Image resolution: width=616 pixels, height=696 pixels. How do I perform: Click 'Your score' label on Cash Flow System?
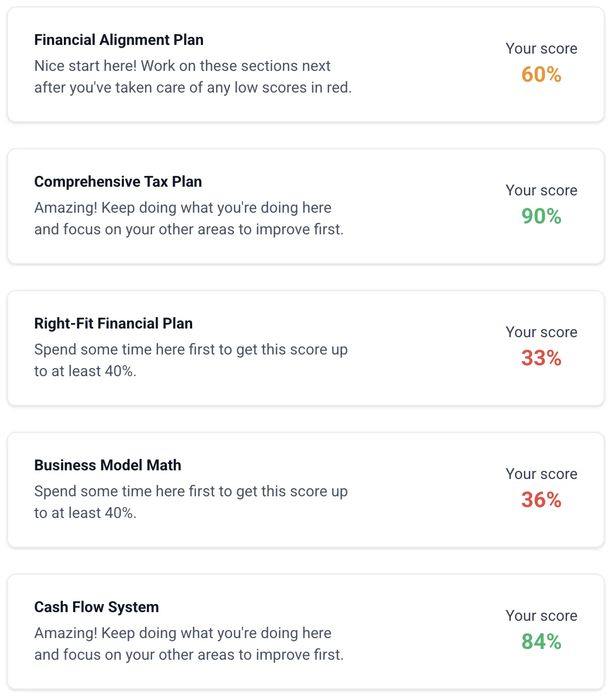pyautogui.click(x=541, y=615)
